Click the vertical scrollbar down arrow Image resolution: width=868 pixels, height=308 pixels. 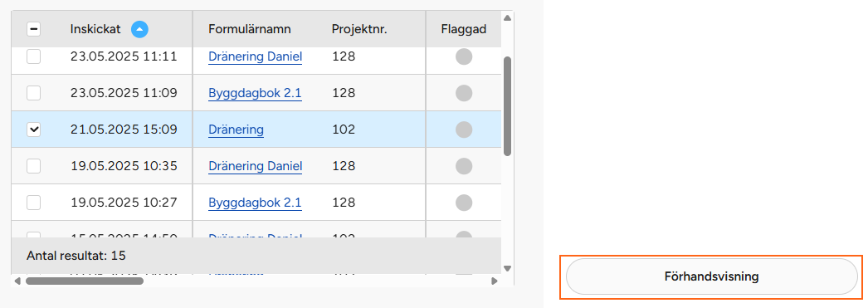(507, 268)
